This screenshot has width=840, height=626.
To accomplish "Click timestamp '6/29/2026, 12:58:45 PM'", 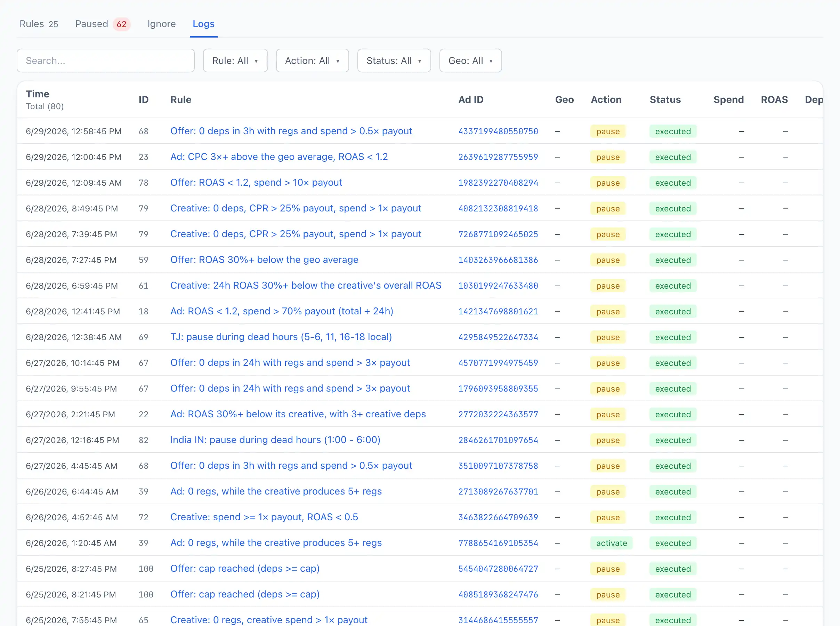I will point(73,131).
